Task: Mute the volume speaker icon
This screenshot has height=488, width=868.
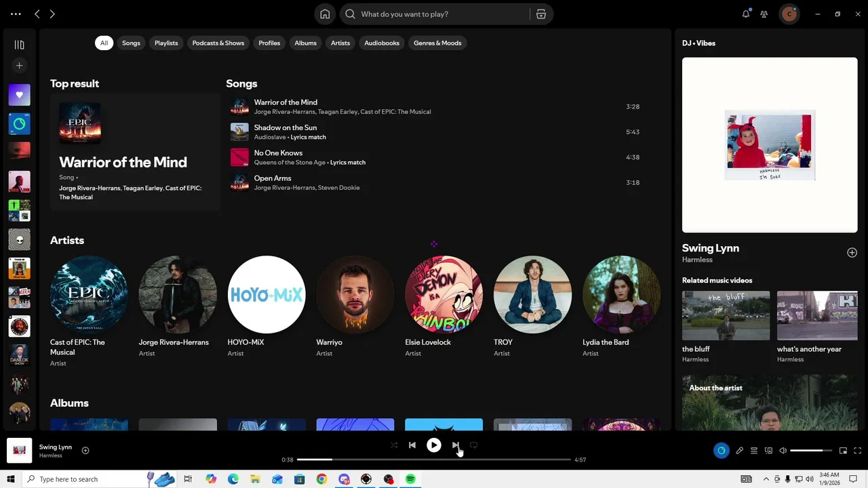Action: pos(783,451)
